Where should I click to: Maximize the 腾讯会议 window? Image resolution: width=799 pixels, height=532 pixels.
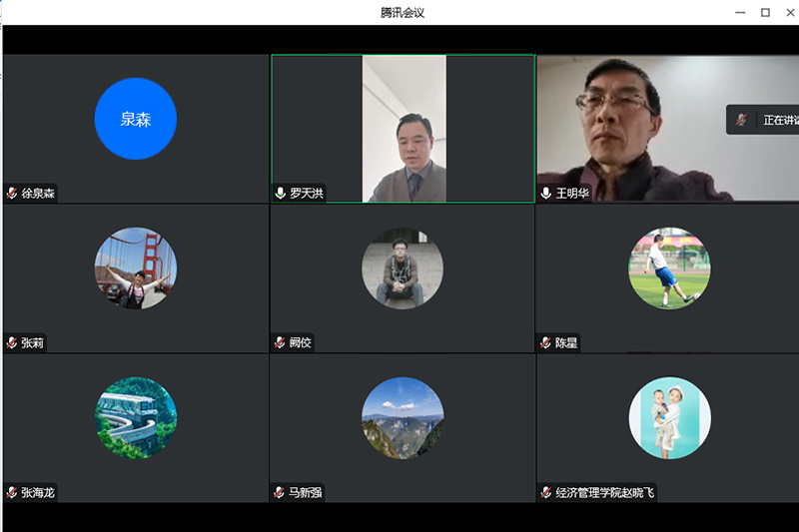tap(765, 12)
